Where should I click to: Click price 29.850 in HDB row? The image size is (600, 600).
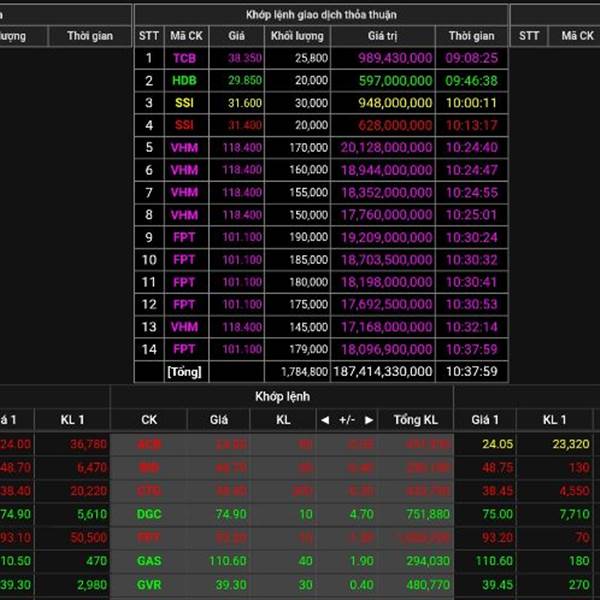(x=245, y=80)
